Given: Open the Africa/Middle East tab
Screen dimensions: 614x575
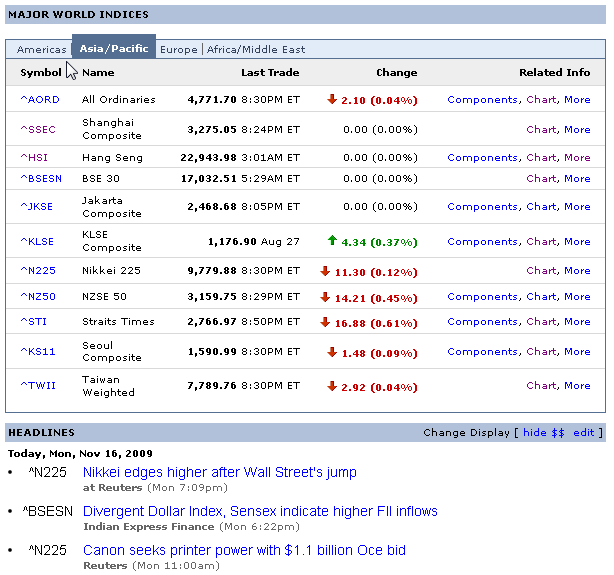Looking at the screenshot, I should point(256,49).
